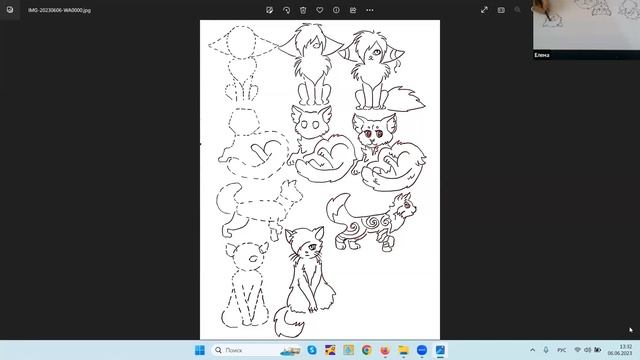This screenshot has width=640, height=360.
Task: Click the taskbar Search field
Action: 257,350
